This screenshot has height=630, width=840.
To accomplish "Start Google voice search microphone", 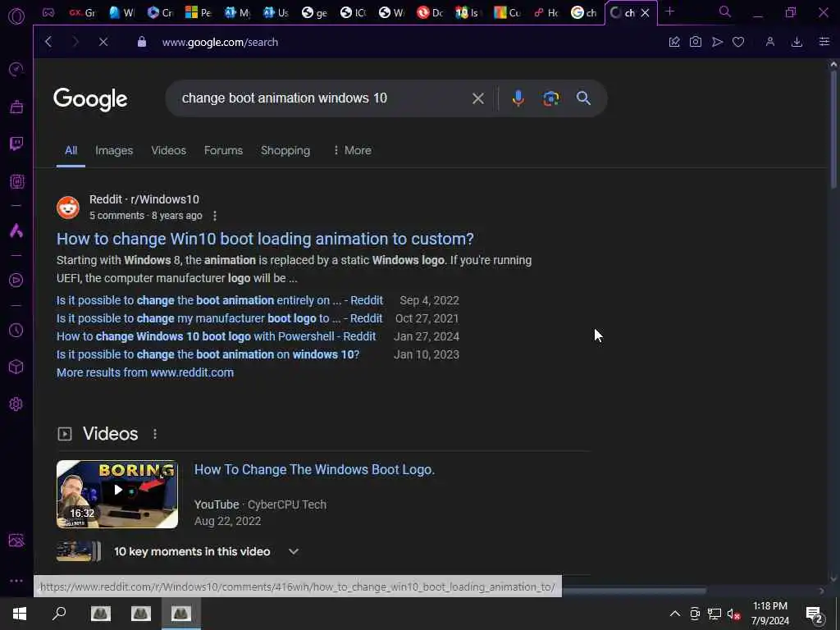I will (518, 98).
